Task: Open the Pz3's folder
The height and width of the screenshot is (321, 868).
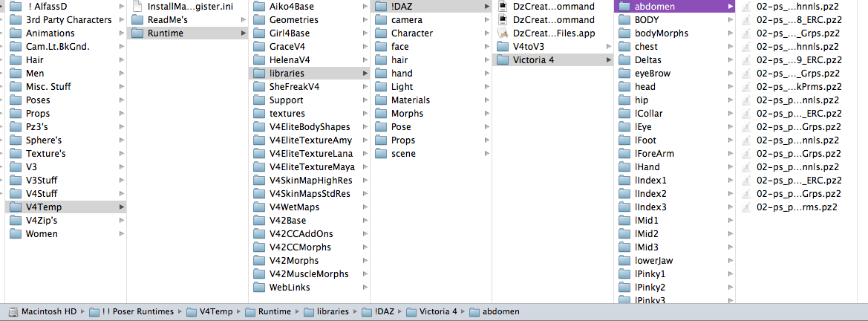Action: pyautogui.click(x=66, y=127)
